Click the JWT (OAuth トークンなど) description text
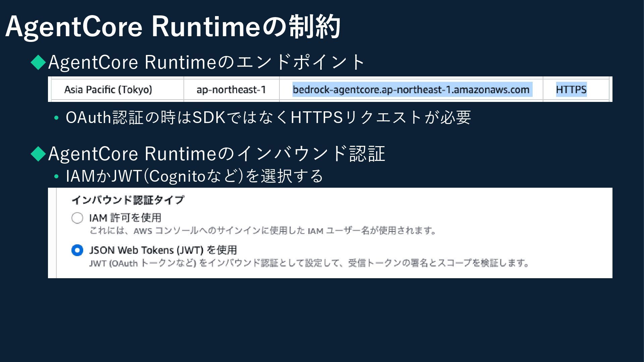Image resolution: width=644 pixels, height=362 pixels. coord(309,263)
